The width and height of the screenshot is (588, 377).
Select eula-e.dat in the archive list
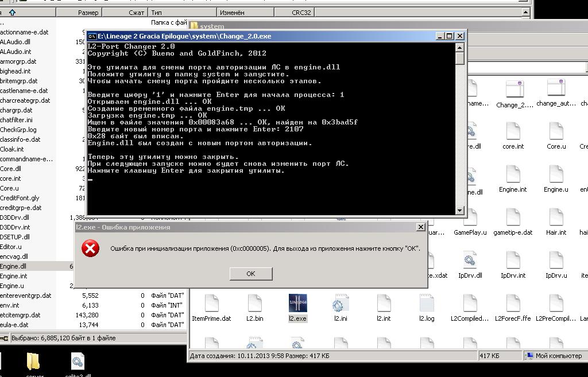[14, 325]
